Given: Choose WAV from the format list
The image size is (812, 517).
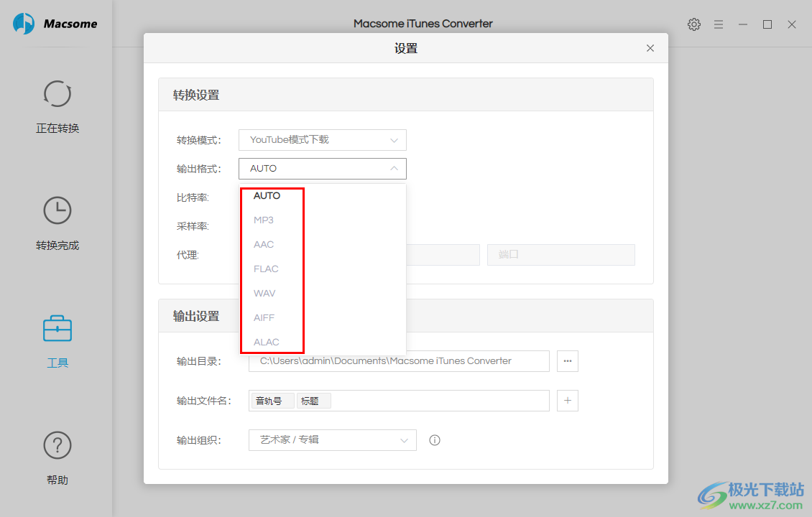Looking at the screenshot, I should point(322,294).
